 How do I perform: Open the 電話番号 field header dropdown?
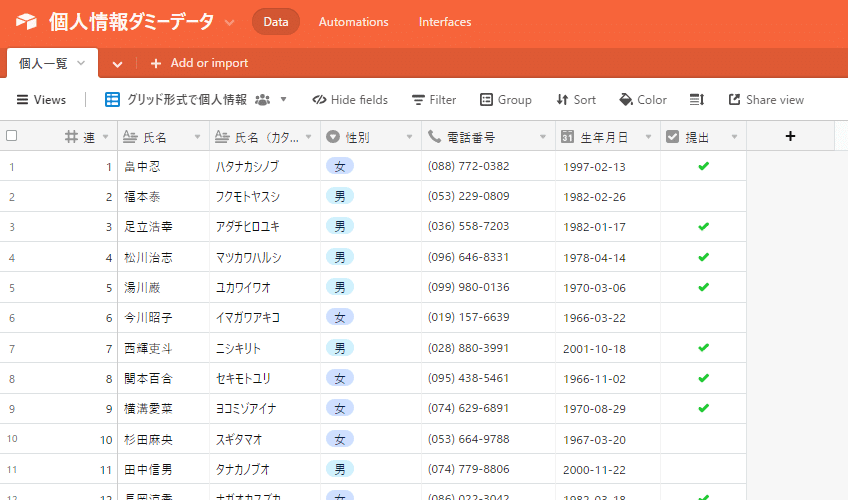(x=542, y=137)
